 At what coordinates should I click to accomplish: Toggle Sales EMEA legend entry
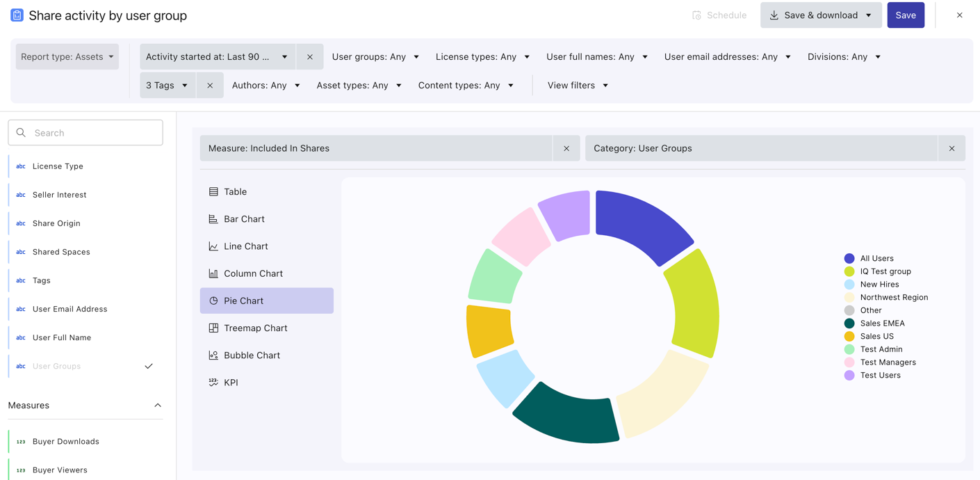pyautogui.click(x=881, y=323)
